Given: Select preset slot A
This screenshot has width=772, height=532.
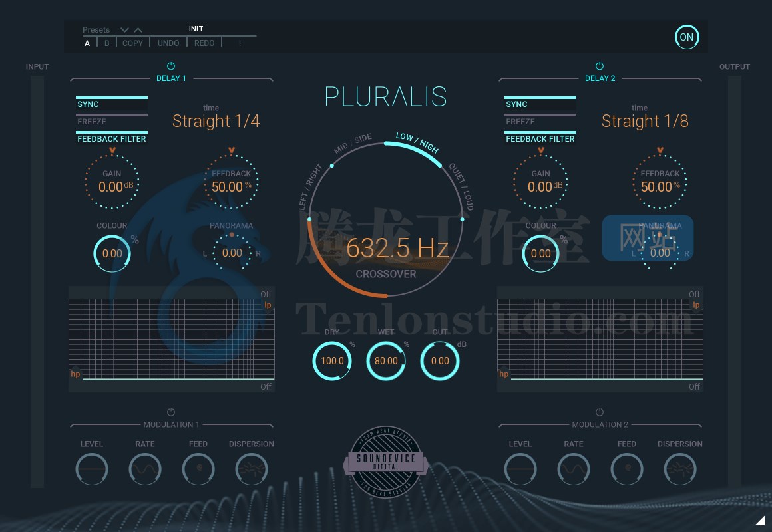Looking at the screenshot, I should (x=87, y=43).
